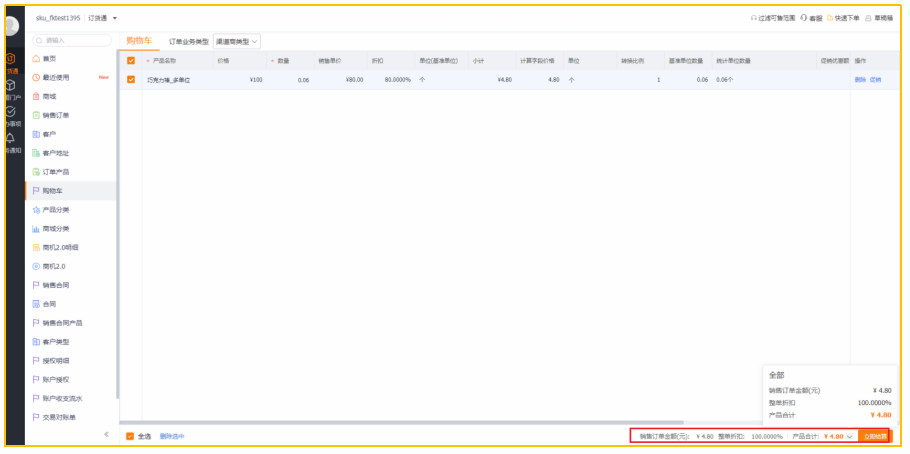Screen dimensions: 910x454
Task: Open the 订货通 app in the dark rail
Action: pyautogui.click(x=11, y=63)
